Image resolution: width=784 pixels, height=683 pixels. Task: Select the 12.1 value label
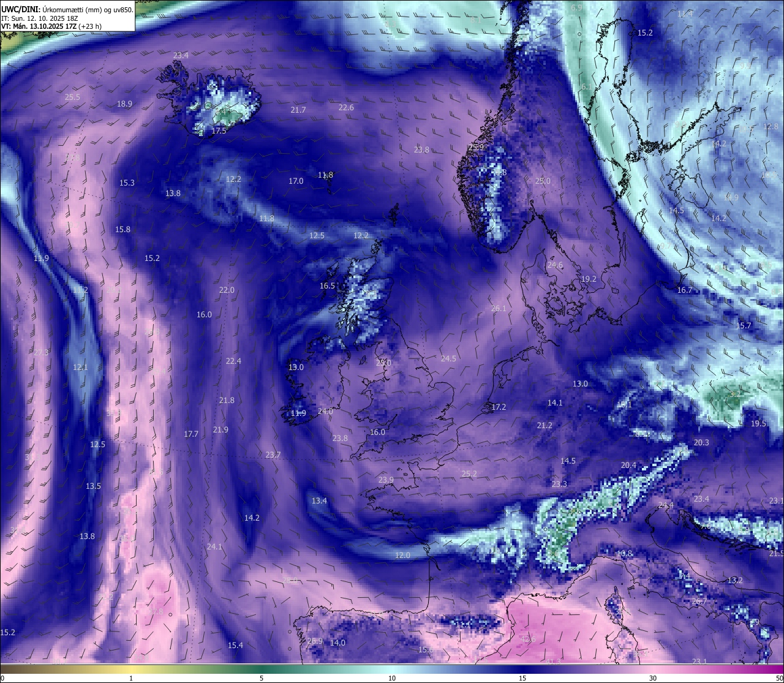point(80,368)
